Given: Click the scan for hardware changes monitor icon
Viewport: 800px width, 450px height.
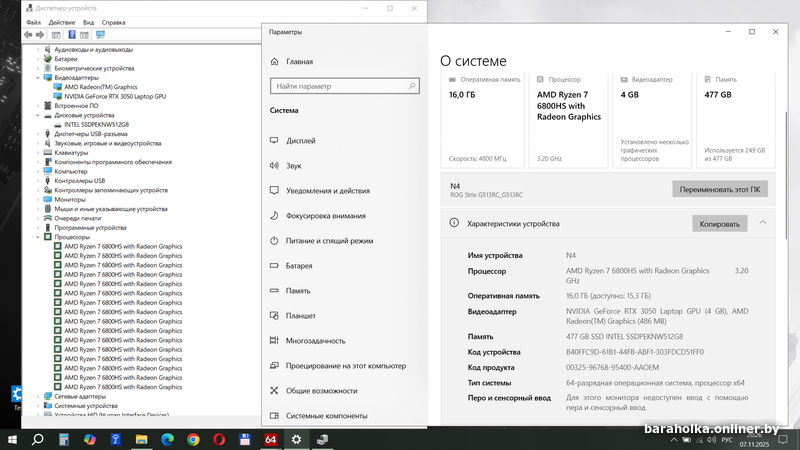Looking at the screenshot, I should tap(100, 34).
